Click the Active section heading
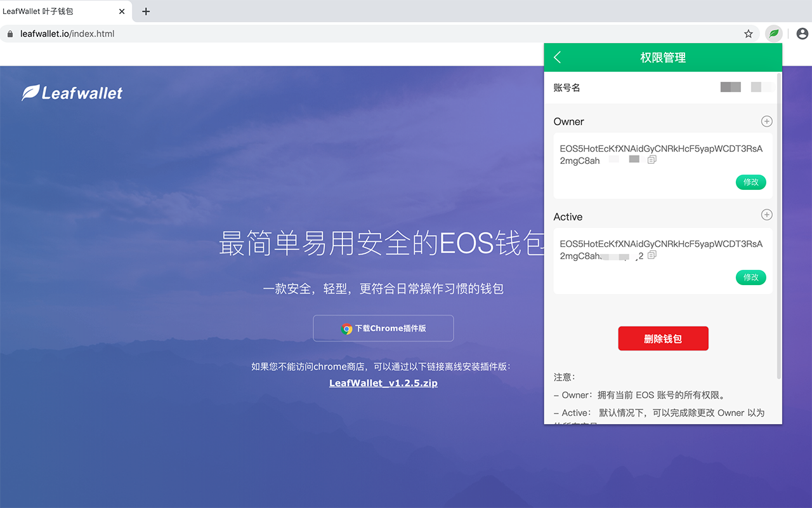This screenshot has height=508, width=812. pyautogui.click(x=568, y=217)
